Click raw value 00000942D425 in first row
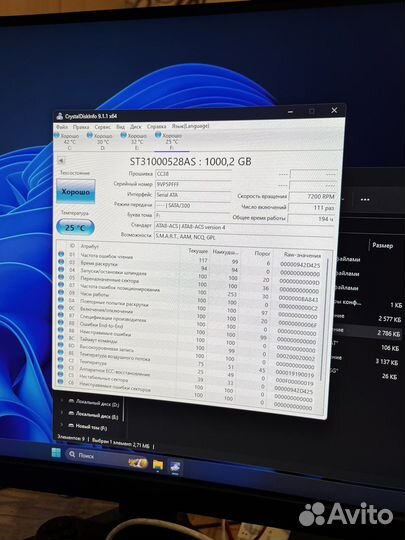The image size is (405, 540). [300, 265]
